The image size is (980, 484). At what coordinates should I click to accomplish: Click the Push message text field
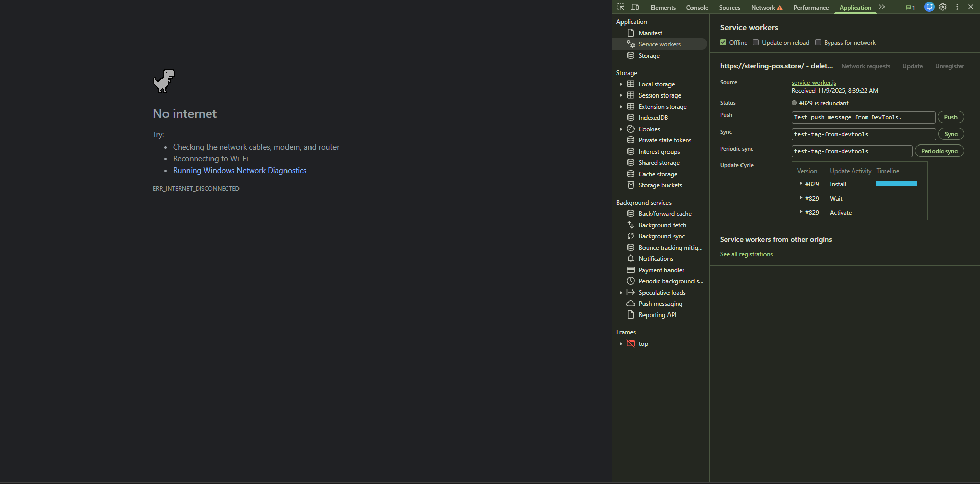click(863, 117)
